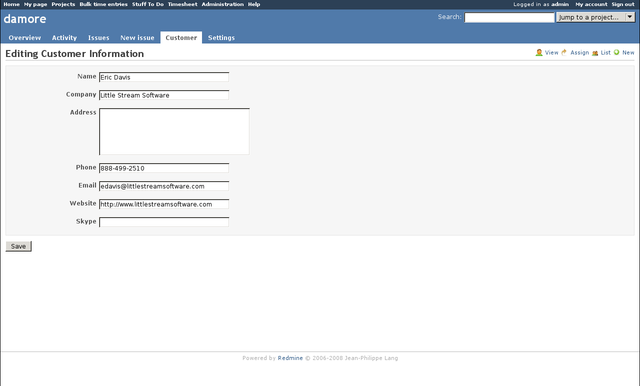Click the Company input field

(x=164, y=95)
